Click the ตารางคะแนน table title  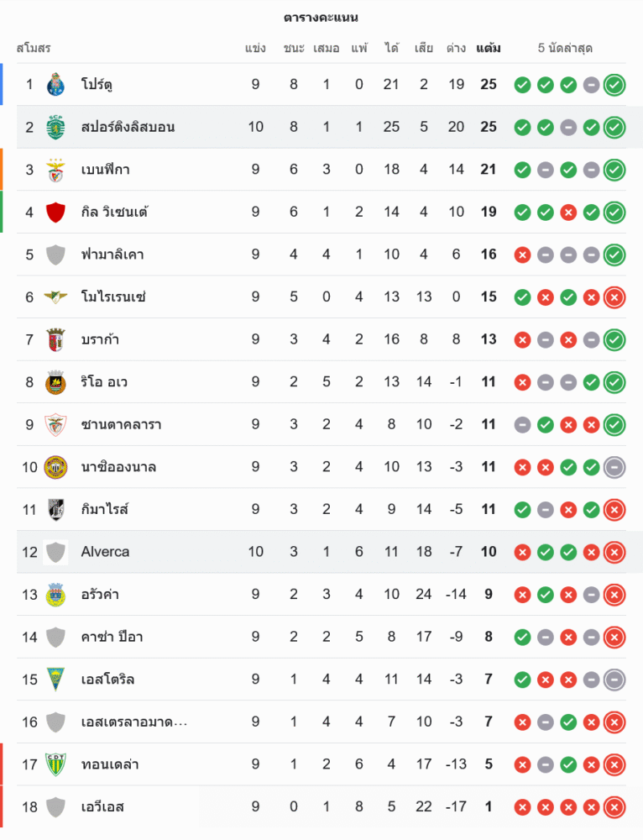pyautogui.click(x=321, y=17)
